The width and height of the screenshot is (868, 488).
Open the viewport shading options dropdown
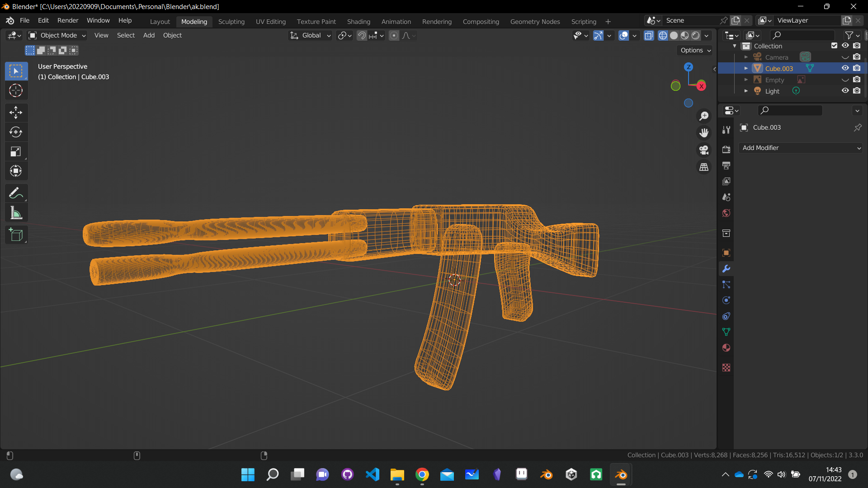[706, 35]
